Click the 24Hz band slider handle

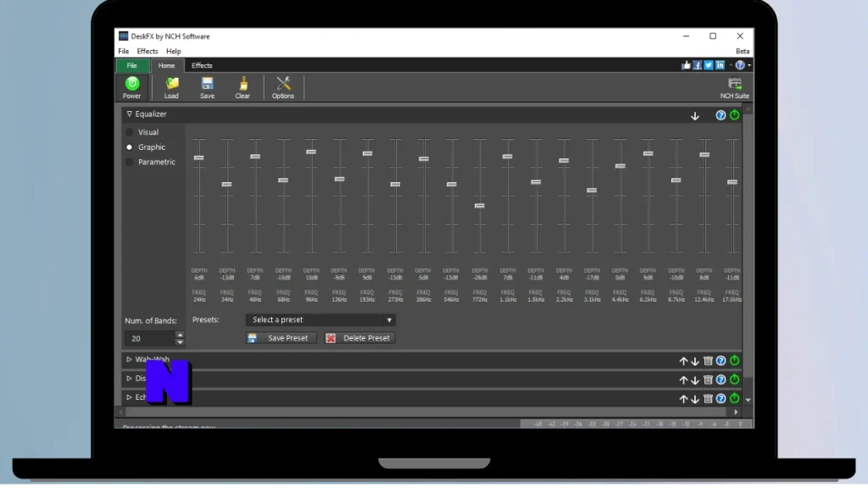click(198, 158)
